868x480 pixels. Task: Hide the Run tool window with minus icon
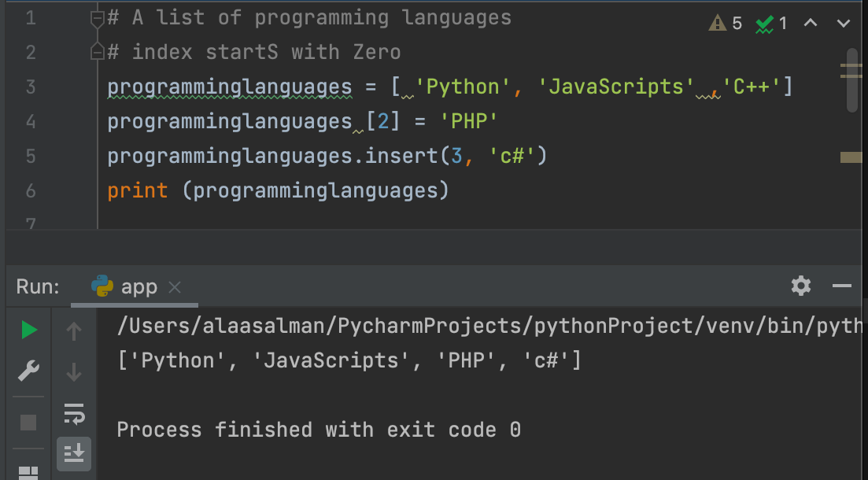pos(841,286)
